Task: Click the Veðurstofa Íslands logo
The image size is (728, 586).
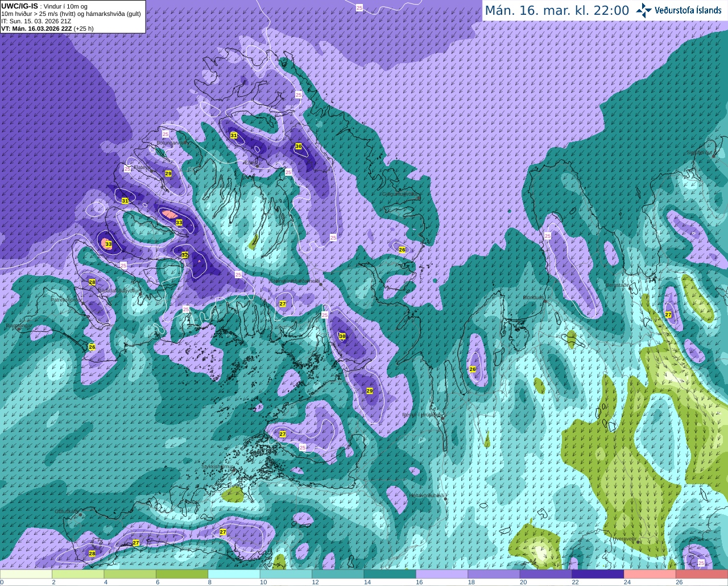Action: pos(679,10)
